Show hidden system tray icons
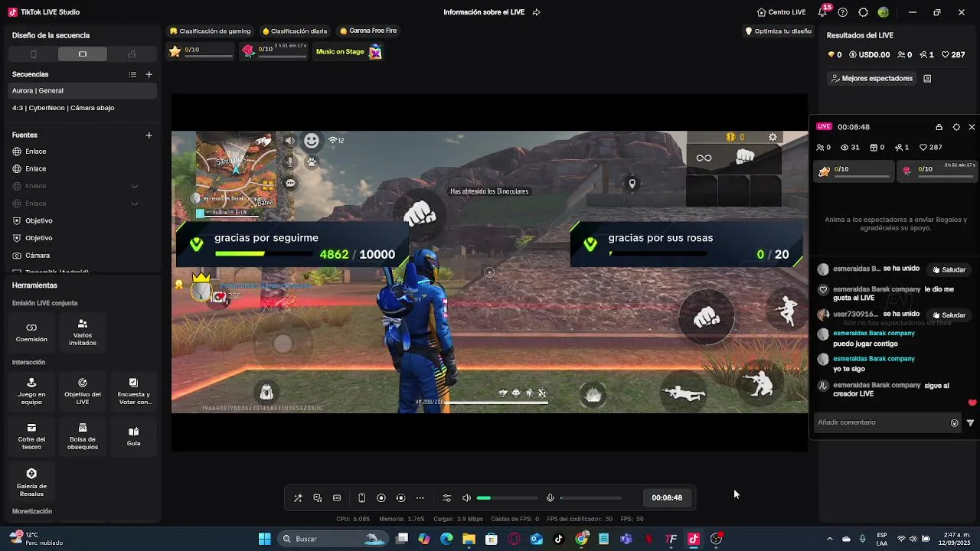 [829, 539]
